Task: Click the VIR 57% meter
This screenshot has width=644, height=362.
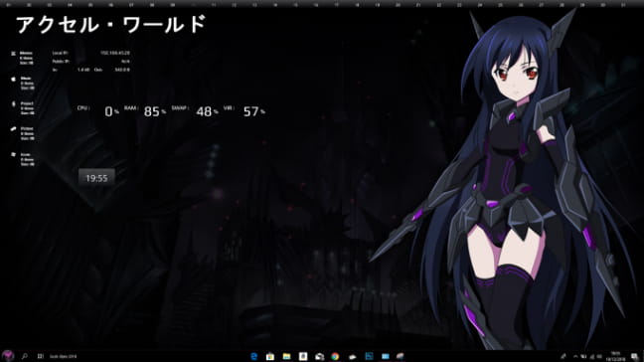Action: tap(243, 110)
